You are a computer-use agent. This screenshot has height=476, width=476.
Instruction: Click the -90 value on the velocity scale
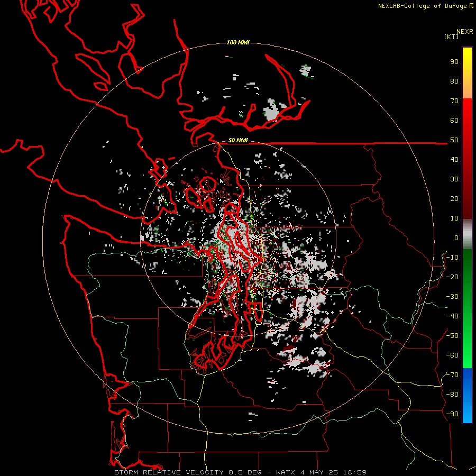pos(452,414)
